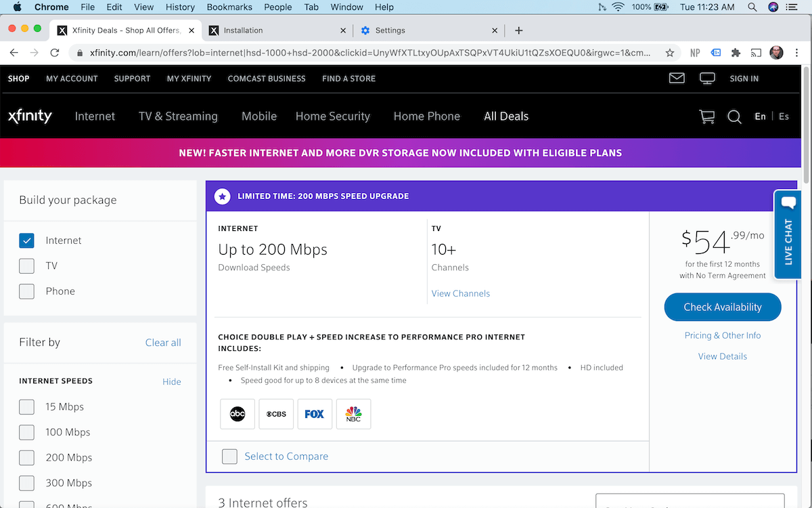Reload the page with the refresh icon
The image size is (812, 508).
click(x=55, y=52)
